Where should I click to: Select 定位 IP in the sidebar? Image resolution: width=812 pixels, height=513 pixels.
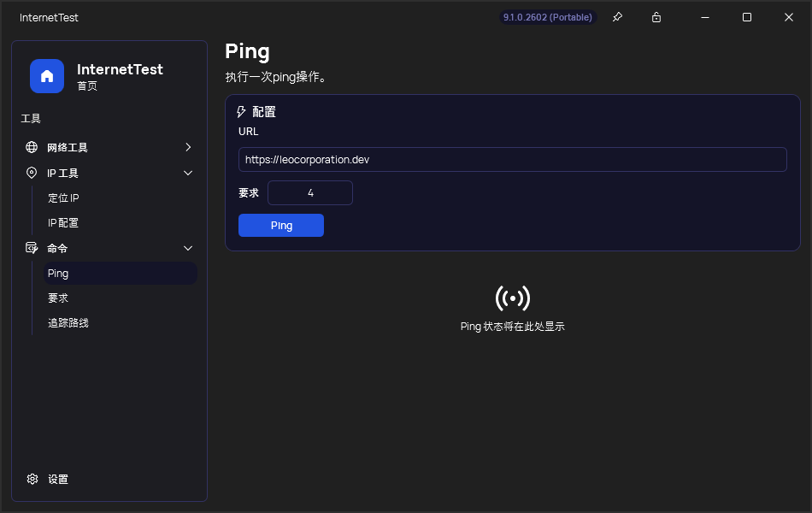click(x=63, y=197)
